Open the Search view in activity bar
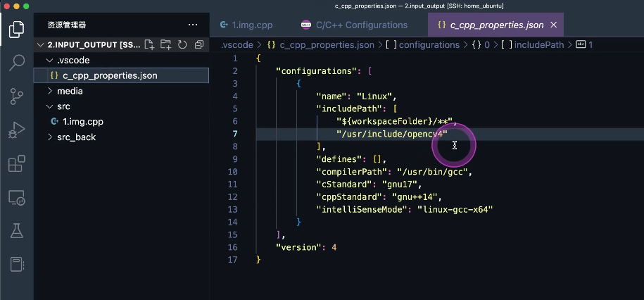644x300 pixels. tap(16, 63)
